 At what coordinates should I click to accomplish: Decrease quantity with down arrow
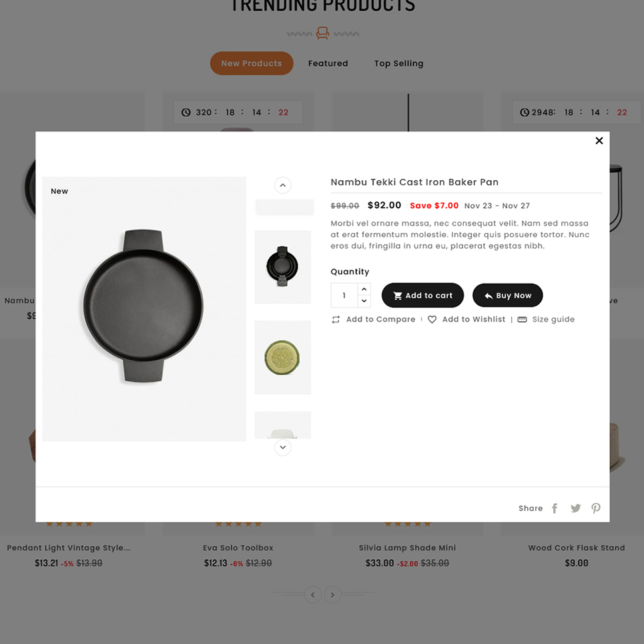(x=364, y=301)
